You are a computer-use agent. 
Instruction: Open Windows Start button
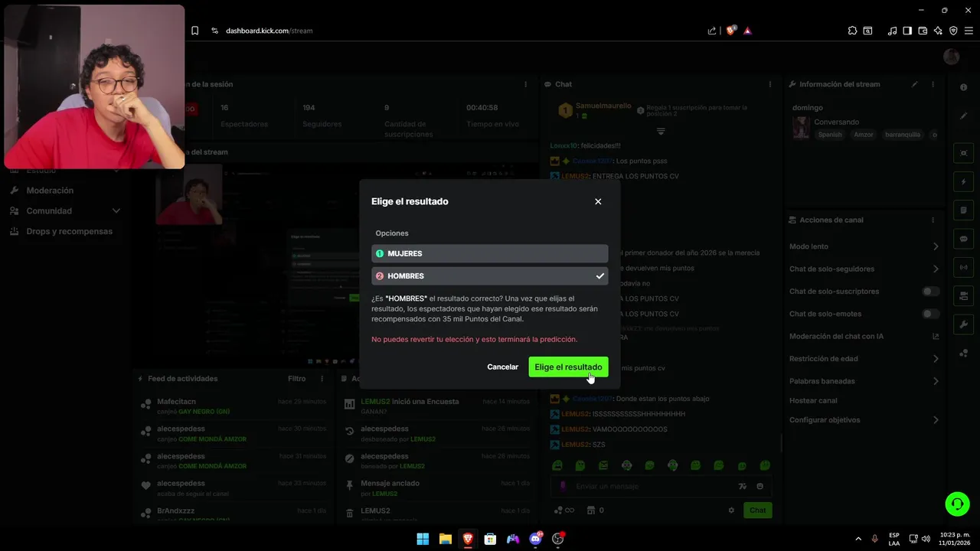pos(423,539)
